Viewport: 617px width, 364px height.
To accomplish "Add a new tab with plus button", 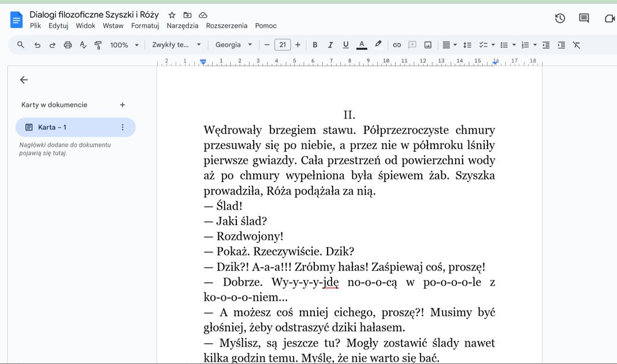I will click(122, 105).
